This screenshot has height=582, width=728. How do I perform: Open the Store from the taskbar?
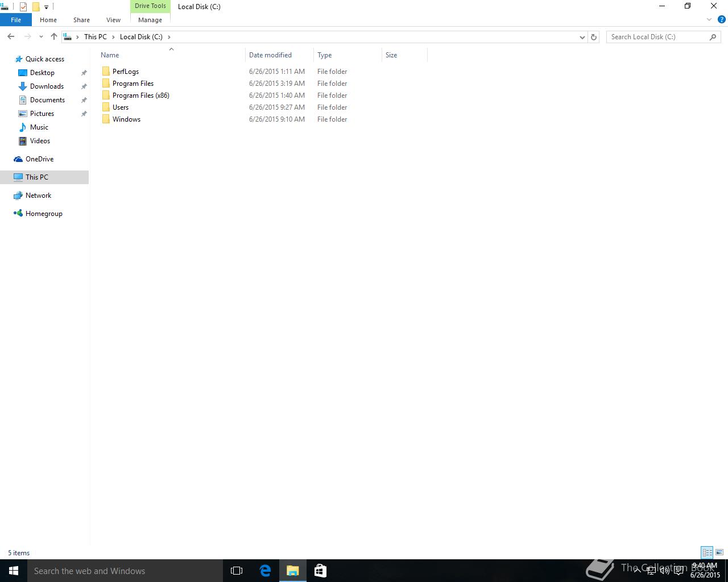pos(320,571)
